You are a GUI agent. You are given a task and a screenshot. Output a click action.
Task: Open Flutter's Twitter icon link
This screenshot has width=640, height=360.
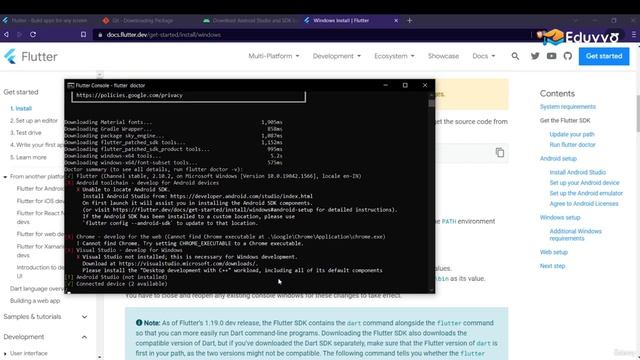coord(535,56)
